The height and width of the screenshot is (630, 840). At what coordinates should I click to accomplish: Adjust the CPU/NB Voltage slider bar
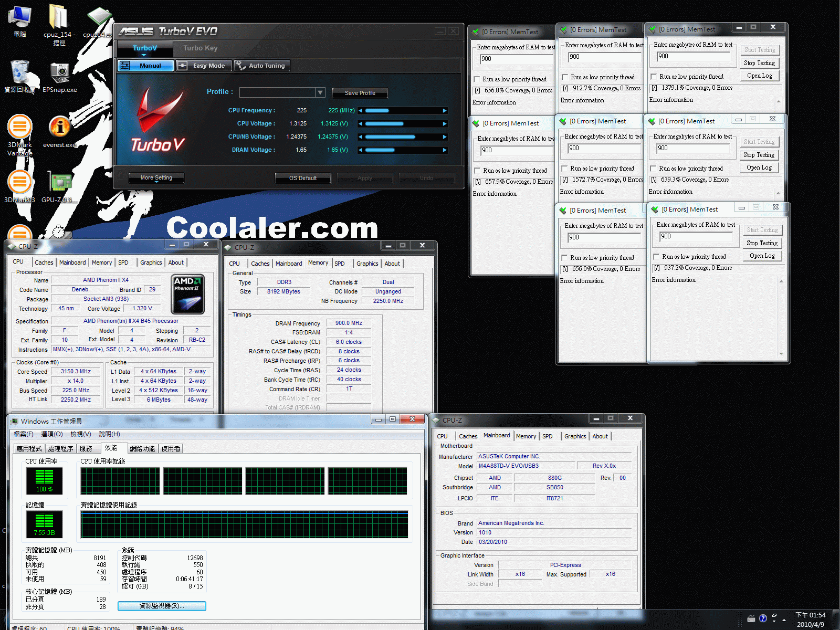403,137
